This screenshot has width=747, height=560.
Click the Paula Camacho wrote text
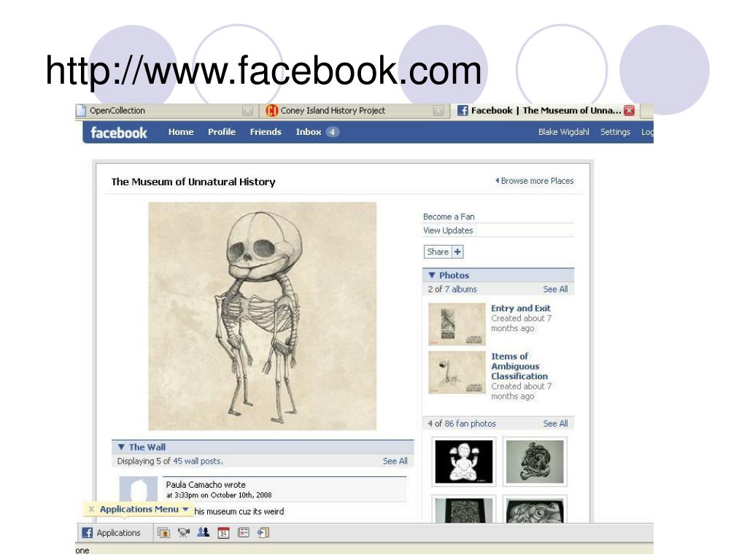tap(206, 484)
